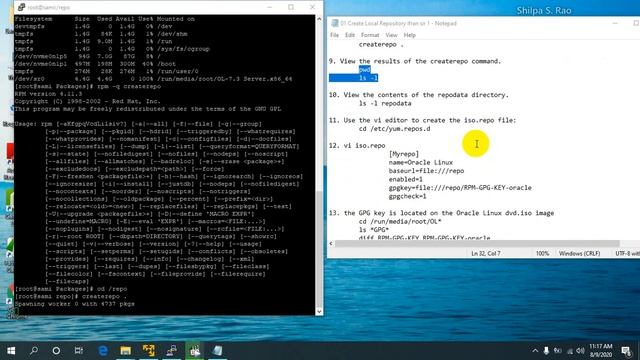This screenshot has height=360, width=640.
Task: Click the PuTTY title bar icon
Action: point(21,7)
